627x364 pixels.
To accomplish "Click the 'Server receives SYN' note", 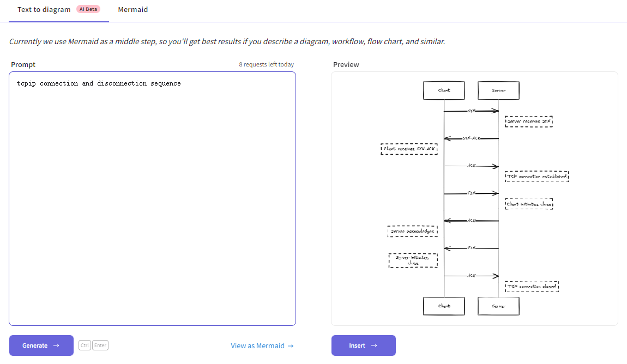I will [529, 120].
